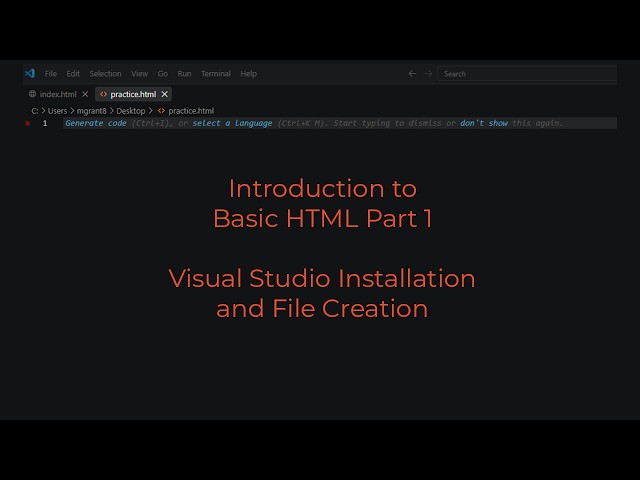Open the Run menu
The height and width of the screenshot is (480, 640).
(x=184, y=73)
